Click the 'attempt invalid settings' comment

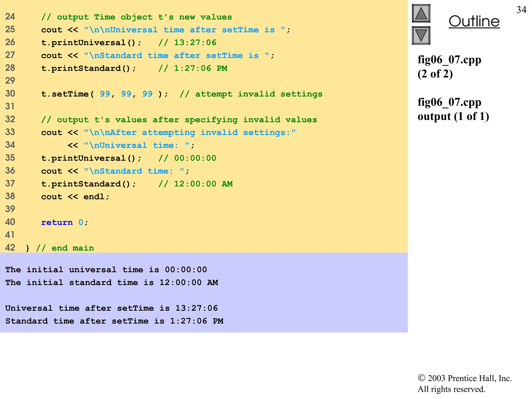click(x=251, y=94)
